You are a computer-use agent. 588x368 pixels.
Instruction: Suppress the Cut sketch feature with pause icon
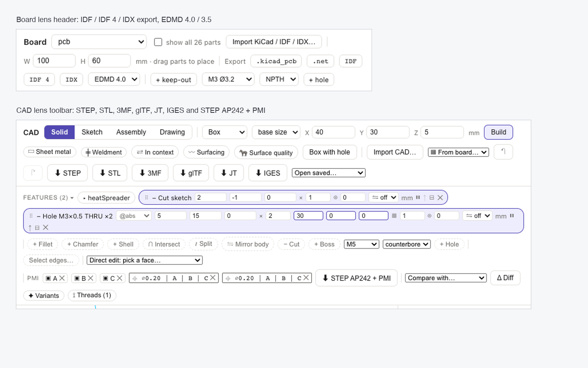pyautogui.click(x=418, y=197)
